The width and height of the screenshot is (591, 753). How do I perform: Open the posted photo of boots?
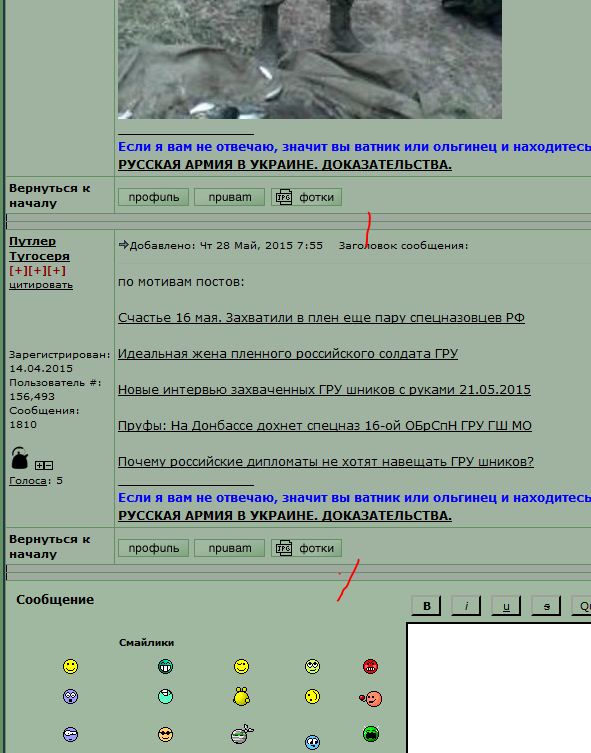click(x=310, y=59)
